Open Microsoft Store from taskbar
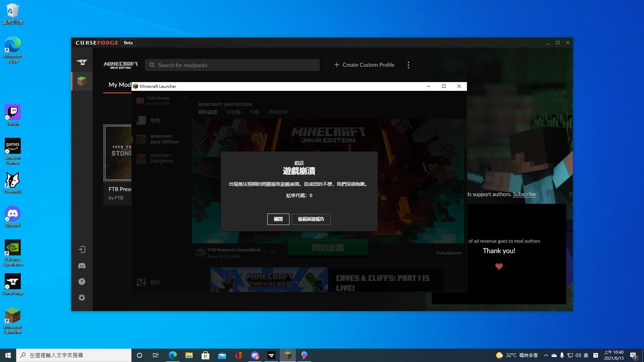The image size is (644, 362). click(205, 355)
